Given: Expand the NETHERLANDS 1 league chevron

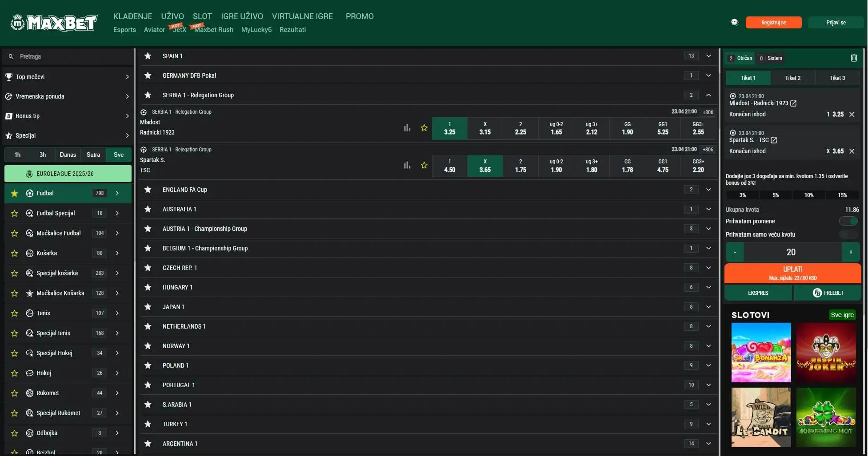Looking at the screenshot, I should tap(708, 326).
